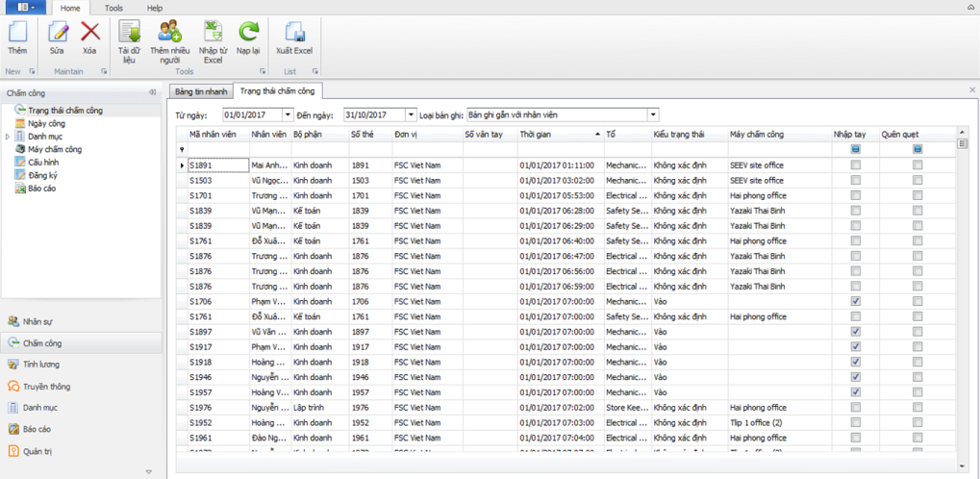Image resolution: width=980 pixels, height=479 pixels.
Task: Sort by Kiểu trạng thái column header
Action: tap(690, 134)
